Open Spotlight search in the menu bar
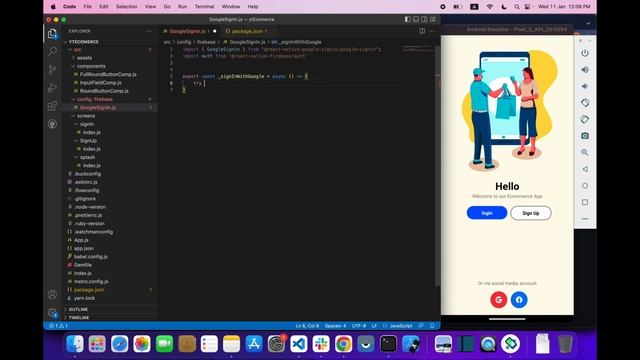640x360 pixels. [x=517, y=7]
